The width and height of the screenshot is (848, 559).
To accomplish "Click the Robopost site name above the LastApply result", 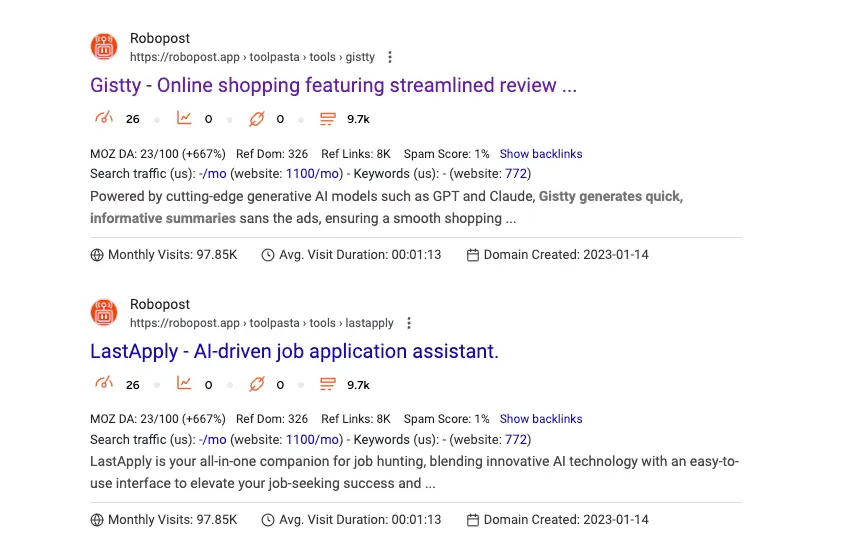I will point(160,304).
